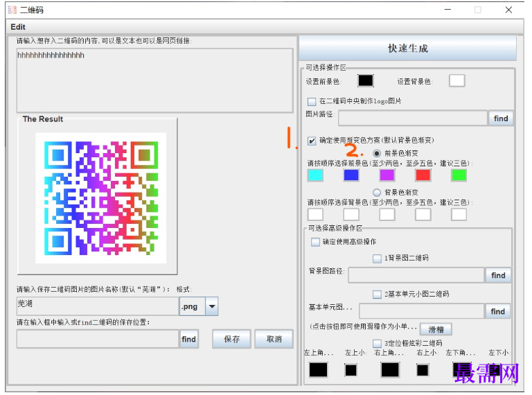This screenshot has height=395, width=532.
Task: Enable the center logo image checkbox
Action: [x=312, y=101]
